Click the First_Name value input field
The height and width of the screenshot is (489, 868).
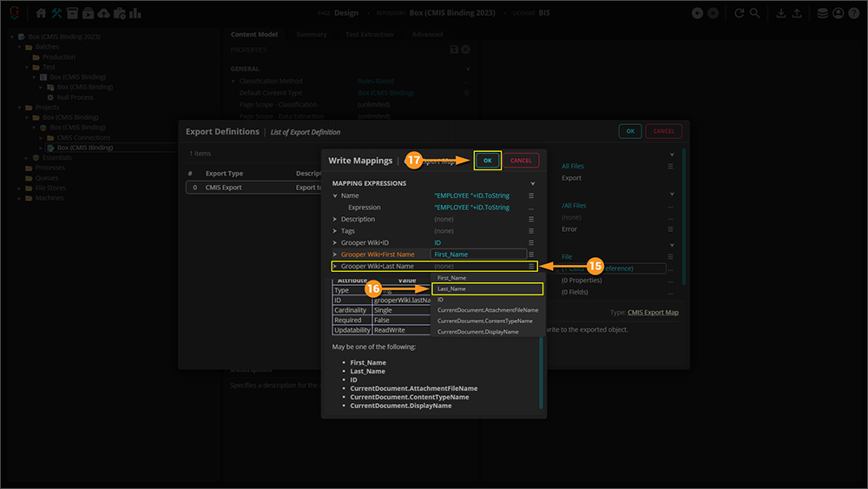pos(478,254)
